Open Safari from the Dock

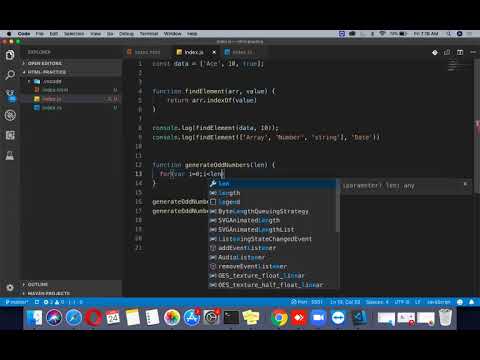(74, 317)
